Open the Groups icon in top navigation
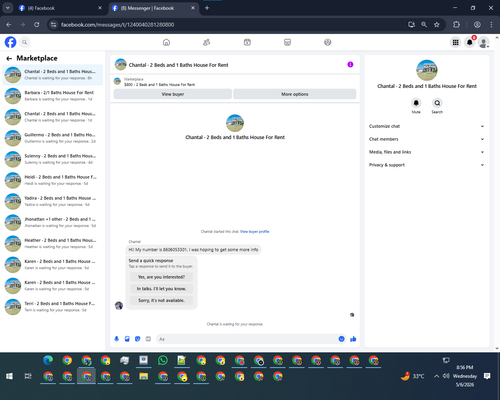The image size is (500, 400). (x=328, y=42)
